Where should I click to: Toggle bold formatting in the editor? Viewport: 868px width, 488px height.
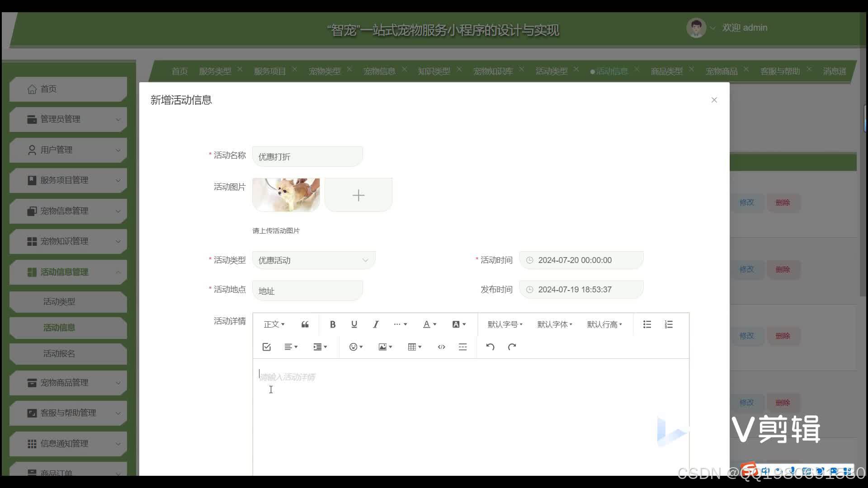coord(332,324)
